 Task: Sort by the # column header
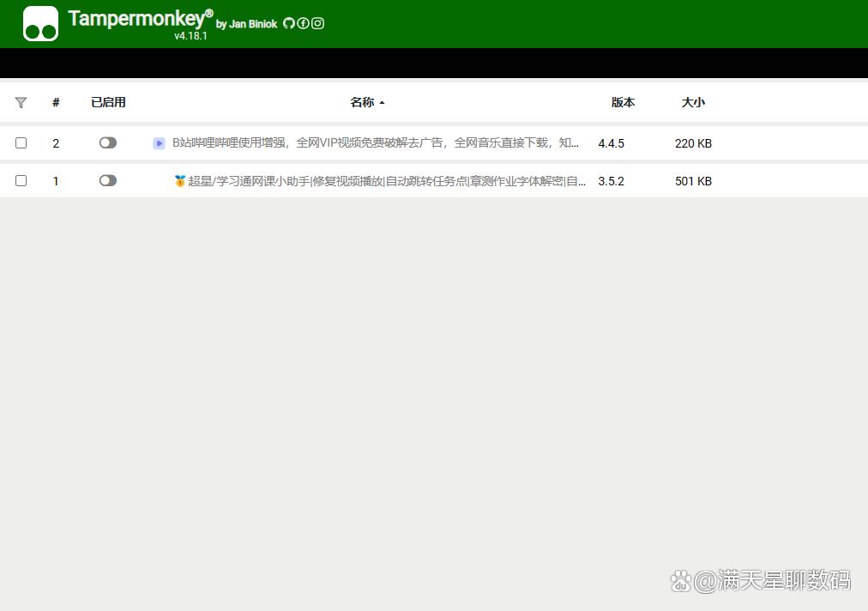point(56,102)
